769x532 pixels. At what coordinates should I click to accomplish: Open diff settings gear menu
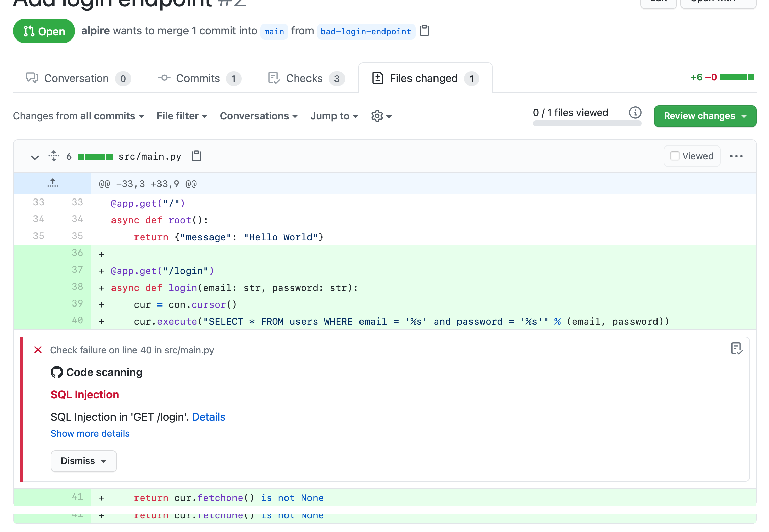pos(381,116)
